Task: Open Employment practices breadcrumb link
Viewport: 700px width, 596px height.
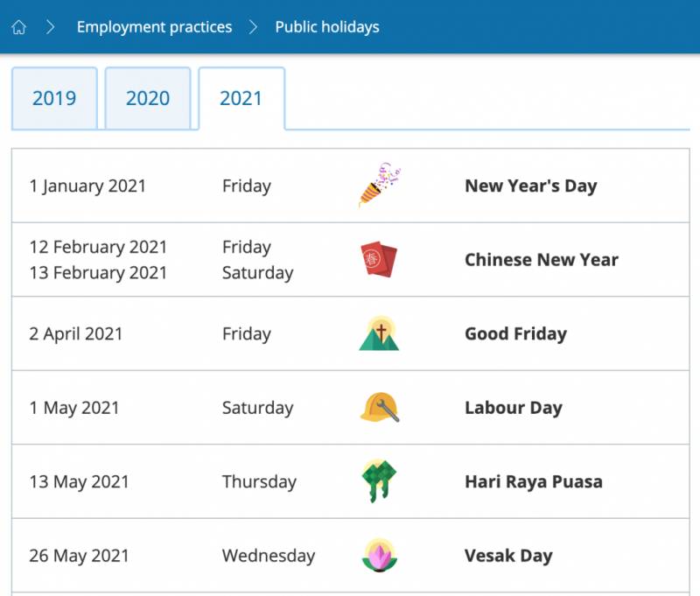Action: pos(154,27)
